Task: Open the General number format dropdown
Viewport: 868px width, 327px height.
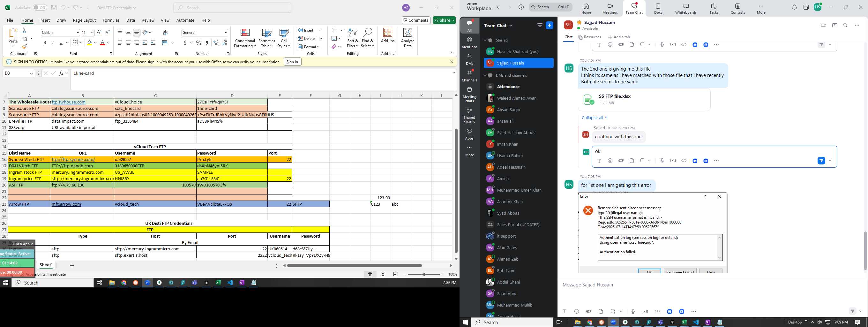Action: pos(226,33)
